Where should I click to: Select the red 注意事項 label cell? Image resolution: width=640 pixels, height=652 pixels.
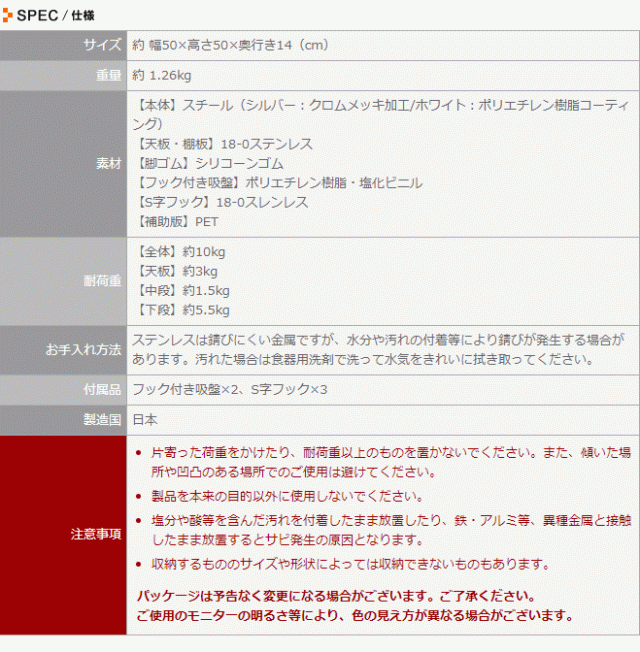tap(96, 534)
